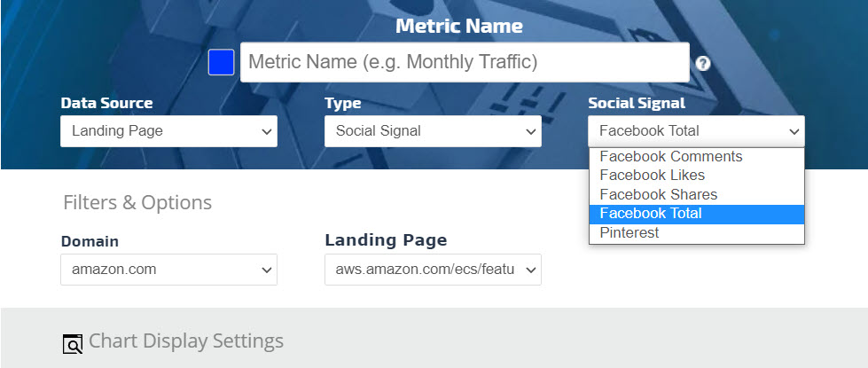Click the Metric Name title label
Screen dimensions: 868x368
(x=458, y=26)
